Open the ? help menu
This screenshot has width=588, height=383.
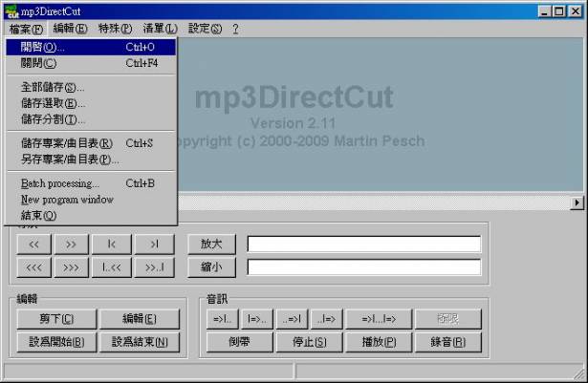[235, 29]
